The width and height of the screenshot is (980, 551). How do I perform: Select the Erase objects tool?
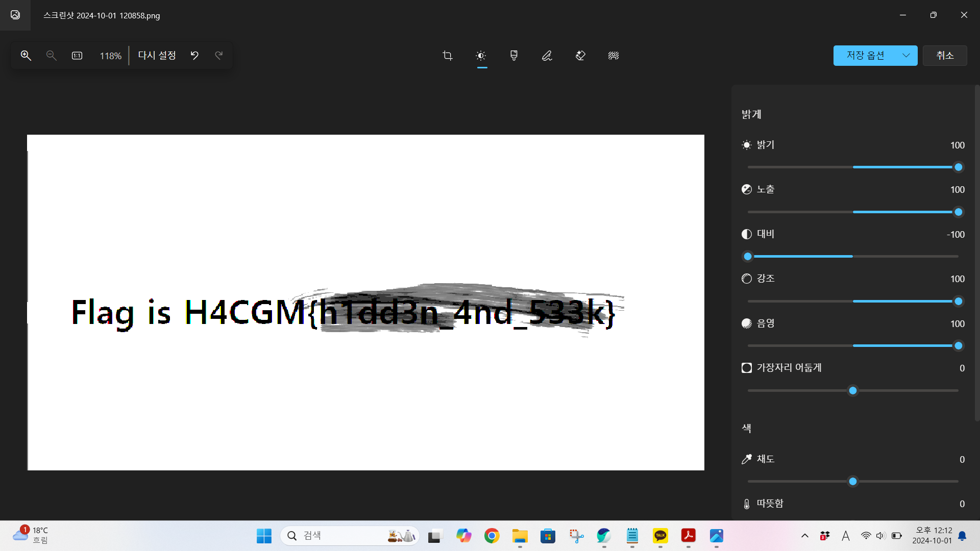pos(580,56)
